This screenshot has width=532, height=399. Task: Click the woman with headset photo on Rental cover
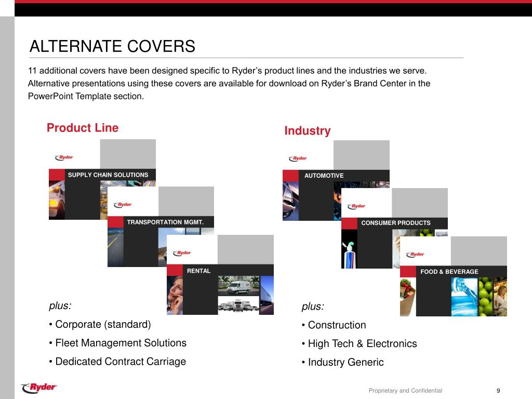click(175, 295)
